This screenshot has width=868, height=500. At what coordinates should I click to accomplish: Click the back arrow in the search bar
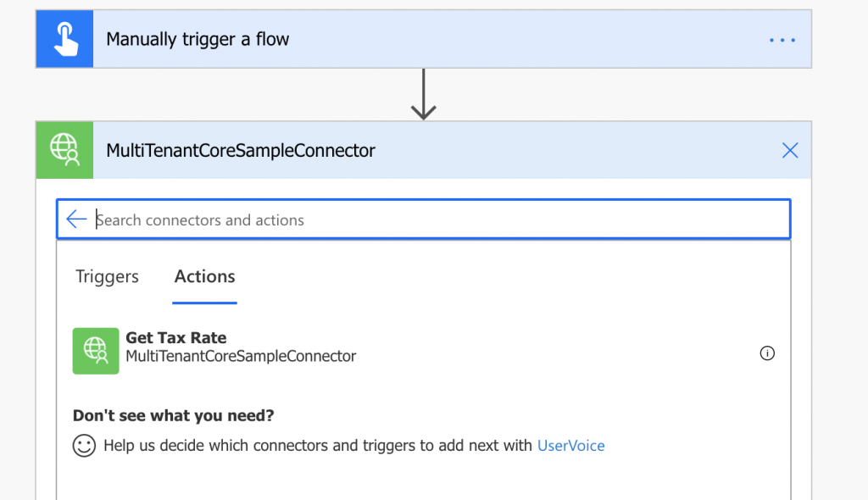pyautogui.click(x=76, y=219)
